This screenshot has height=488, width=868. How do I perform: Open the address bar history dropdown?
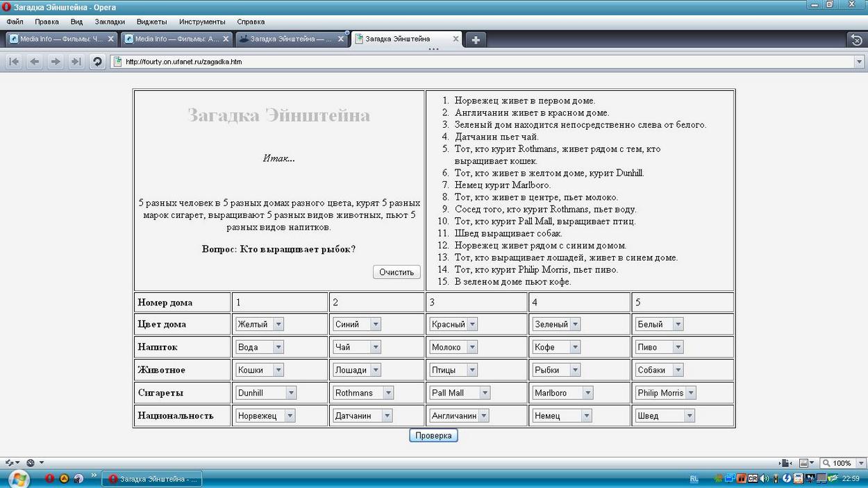pyautogui.click(x=859, y=62)
